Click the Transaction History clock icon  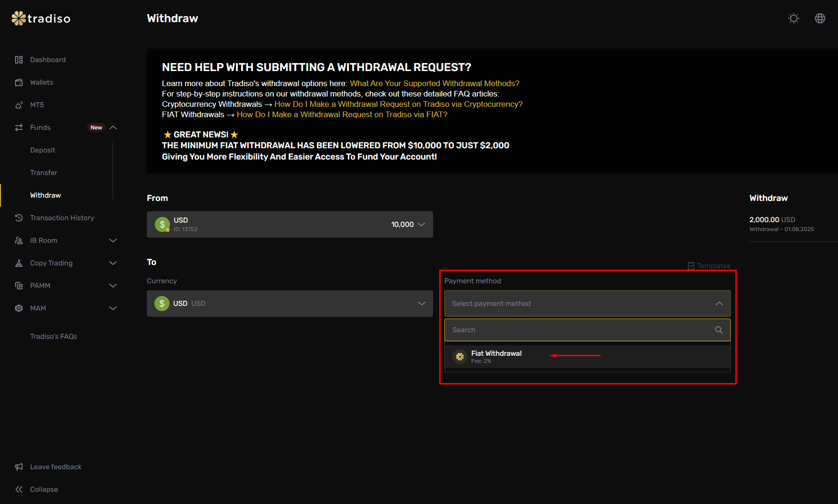point(19,218)
